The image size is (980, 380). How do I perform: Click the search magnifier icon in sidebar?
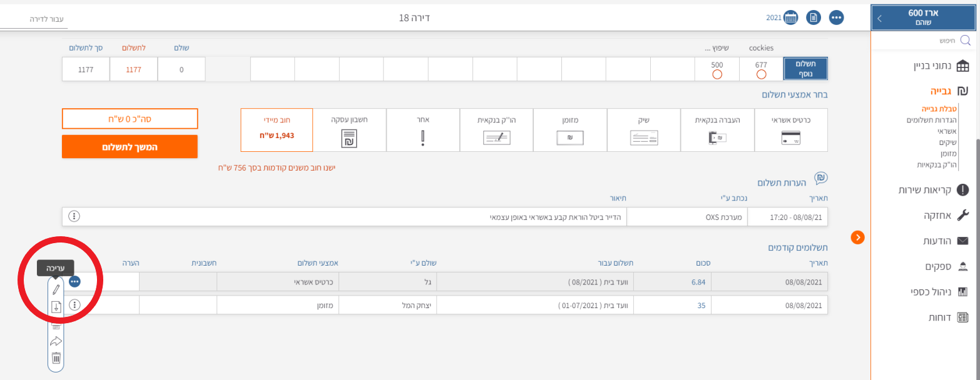pos(964,41)
